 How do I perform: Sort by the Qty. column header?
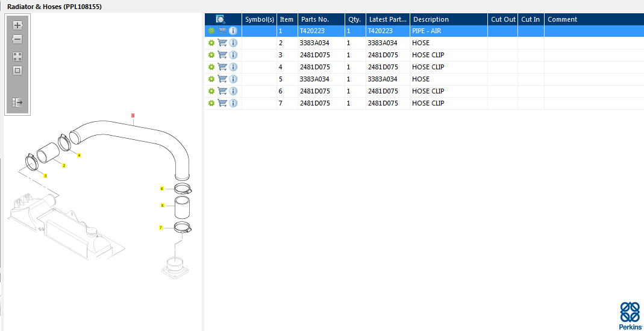coord(355,19)
